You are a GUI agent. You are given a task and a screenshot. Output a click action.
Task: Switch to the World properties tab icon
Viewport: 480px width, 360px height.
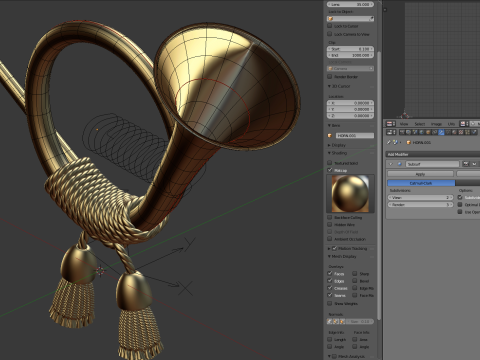(x=422, y=132)
